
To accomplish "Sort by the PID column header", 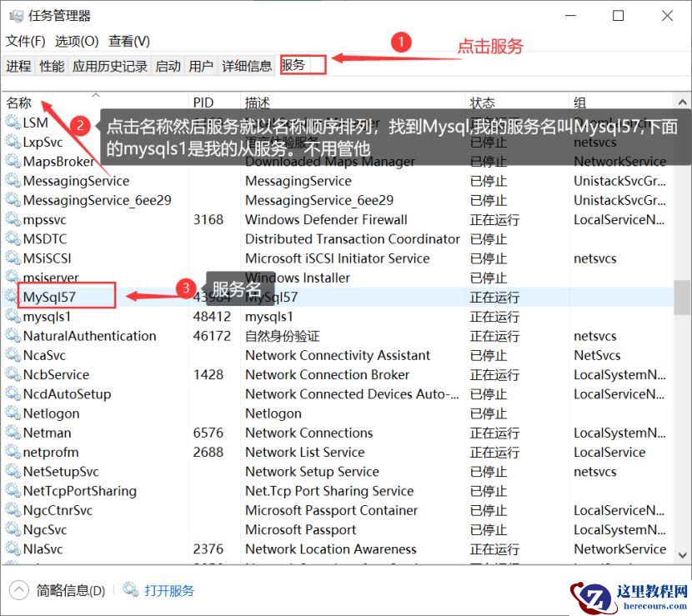I will coord(215,102).
